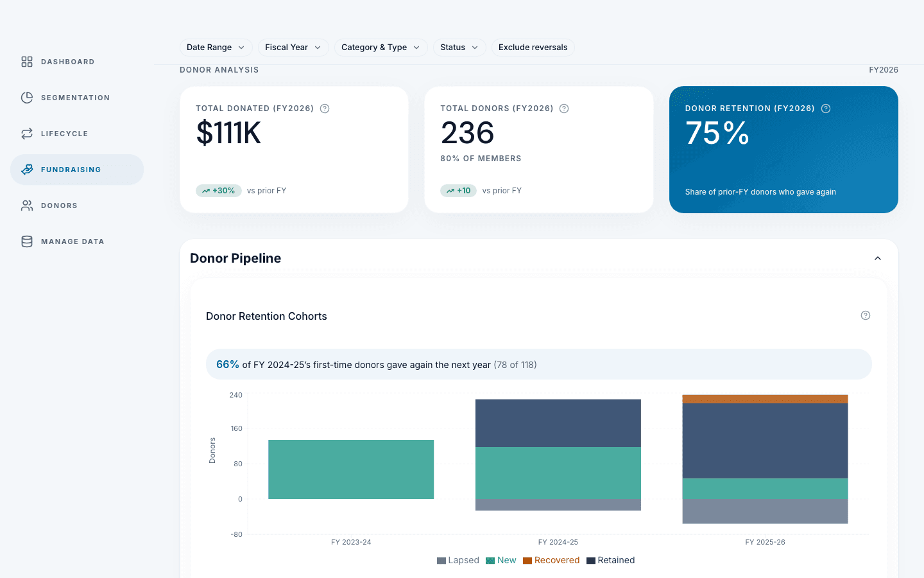
Task: Click the Lifecycle repeat arrows icon
Action: [27, 134]
